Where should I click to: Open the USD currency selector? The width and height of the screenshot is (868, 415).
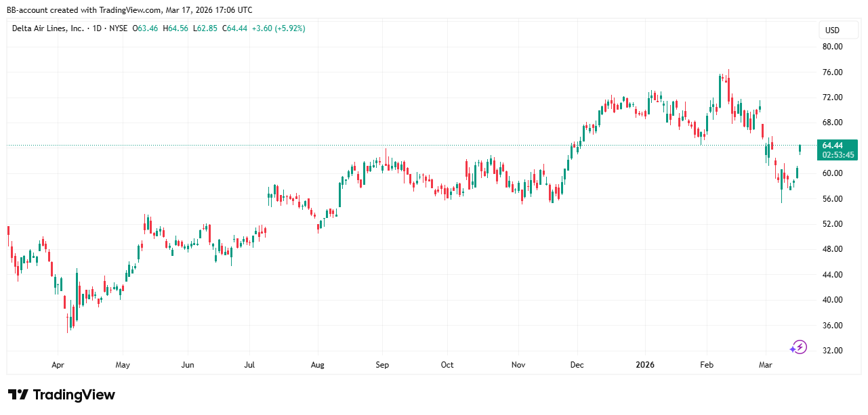[831, 30]
